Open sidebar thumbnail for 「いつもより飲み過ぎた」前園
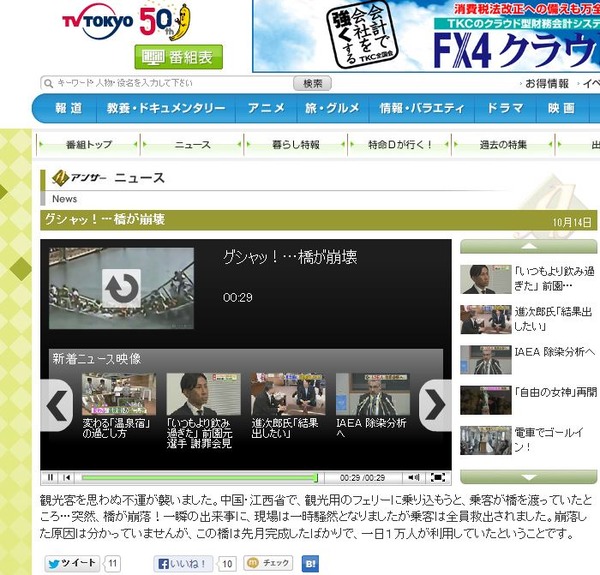 pos(486,279)
